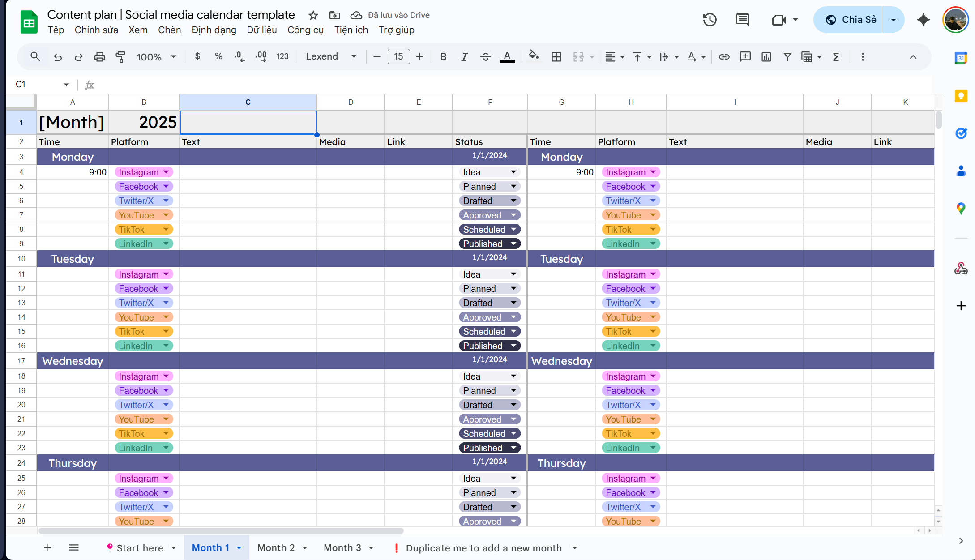Insert chart using toolbar icon
This screenshot has height=560, width=975.
pyautogui.click(x=766, y=57)
